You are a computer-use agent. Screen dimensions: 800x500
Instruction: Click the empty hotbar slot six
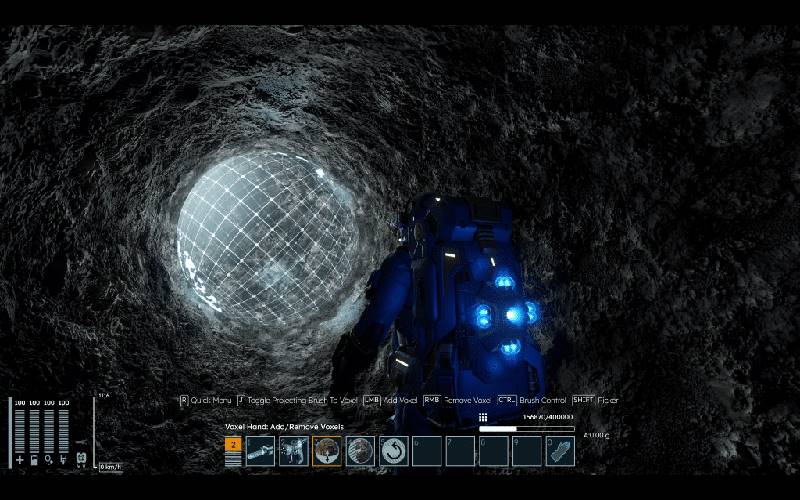coord(427,451)
